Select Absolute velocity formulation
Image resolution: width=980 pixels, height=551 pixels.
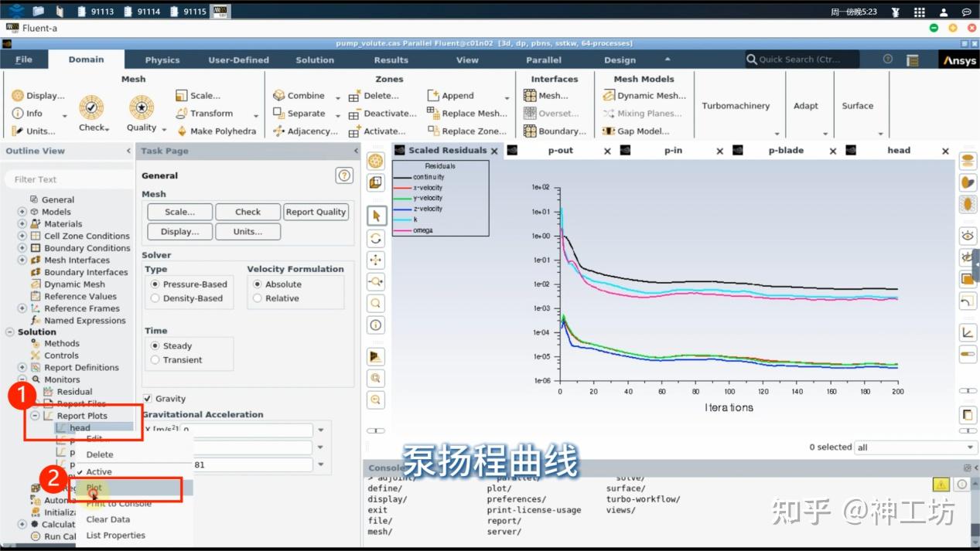tap(258, 284)
